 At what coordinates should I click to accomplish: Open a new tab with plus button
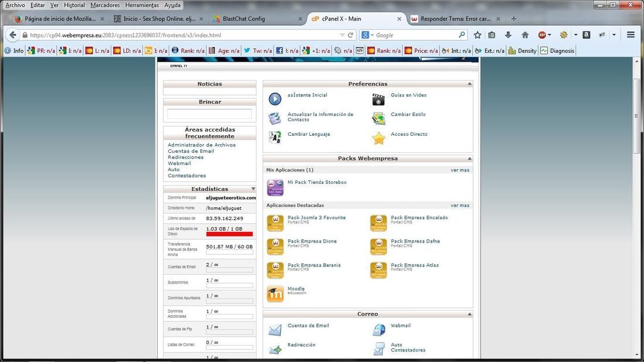pos(513,19)
